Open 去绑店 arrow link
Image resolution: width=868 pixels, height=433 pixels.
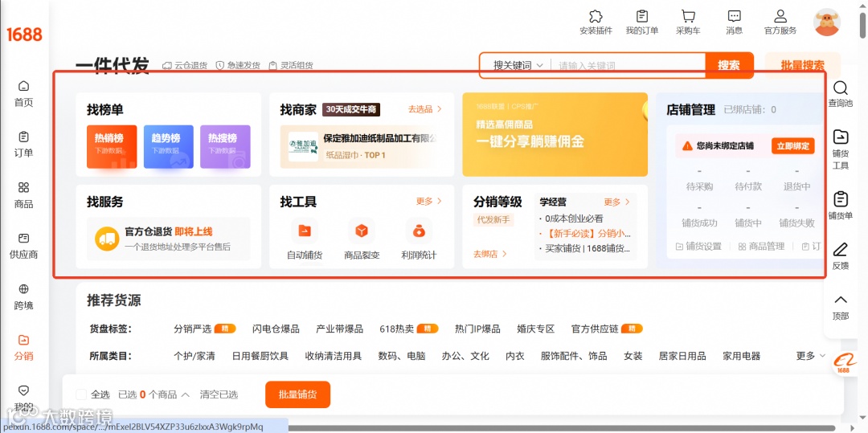tap(490, 254)
